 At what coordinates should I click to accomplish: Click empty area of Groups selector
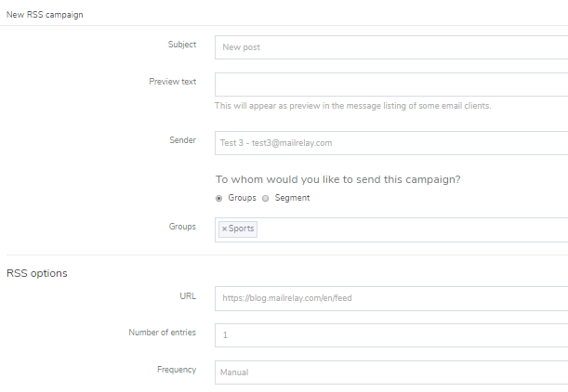pos(409,229)
